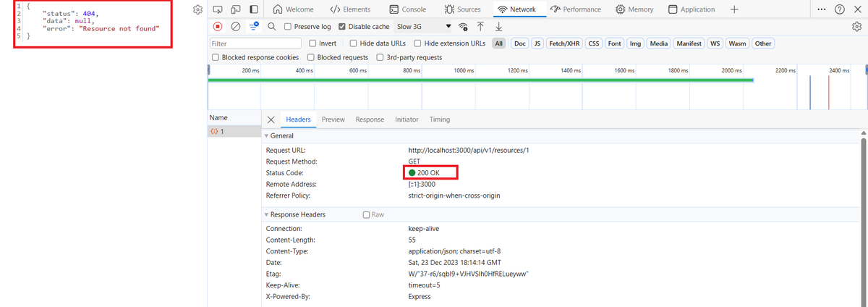Check Blocked requests checkbox
The image size is (868, 307).
coord(311,57)
